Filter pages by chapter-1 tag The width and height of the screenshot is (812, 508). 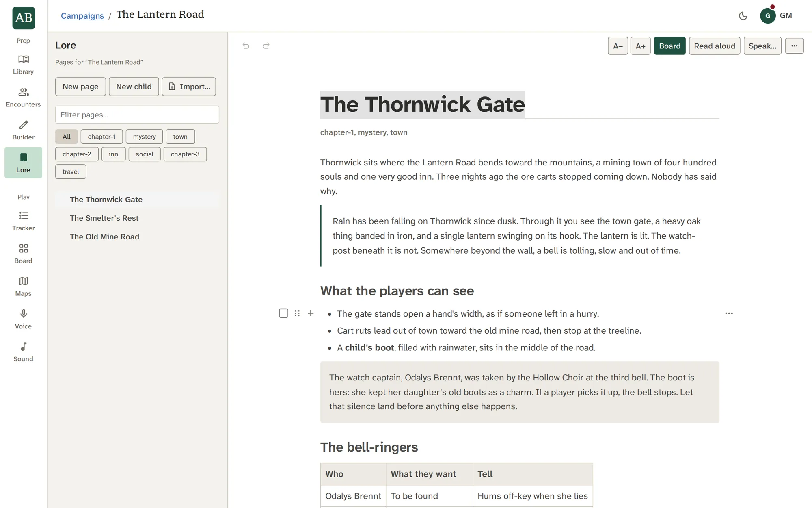(x=101, y=137)
